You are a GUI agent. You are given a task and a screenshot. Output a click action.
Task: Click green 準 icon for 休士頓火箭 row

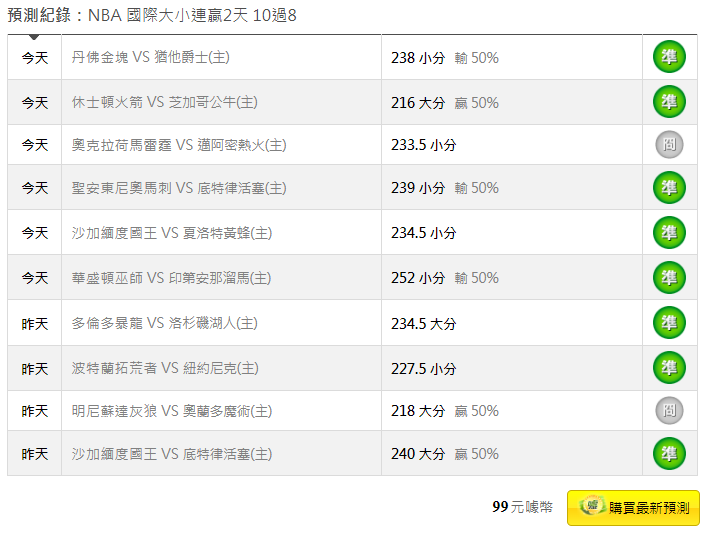point(669,102)
